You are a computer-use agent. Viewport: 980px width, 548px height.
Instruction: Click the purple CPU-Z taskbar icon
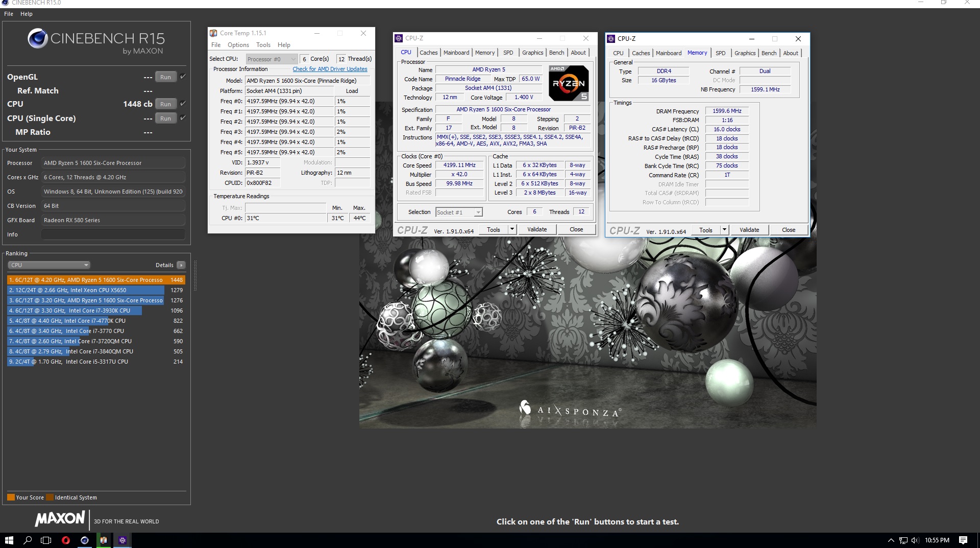122,540
